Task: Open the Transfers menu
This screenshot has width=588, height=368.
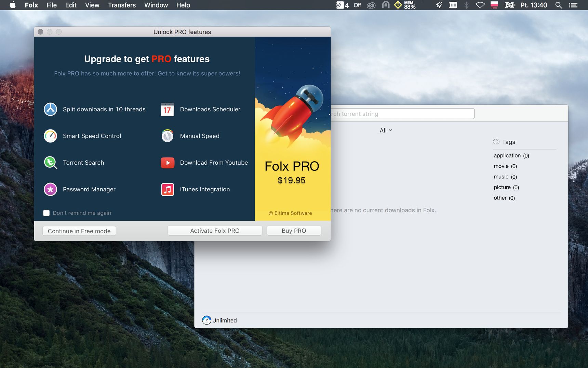Action: [122, 5]
